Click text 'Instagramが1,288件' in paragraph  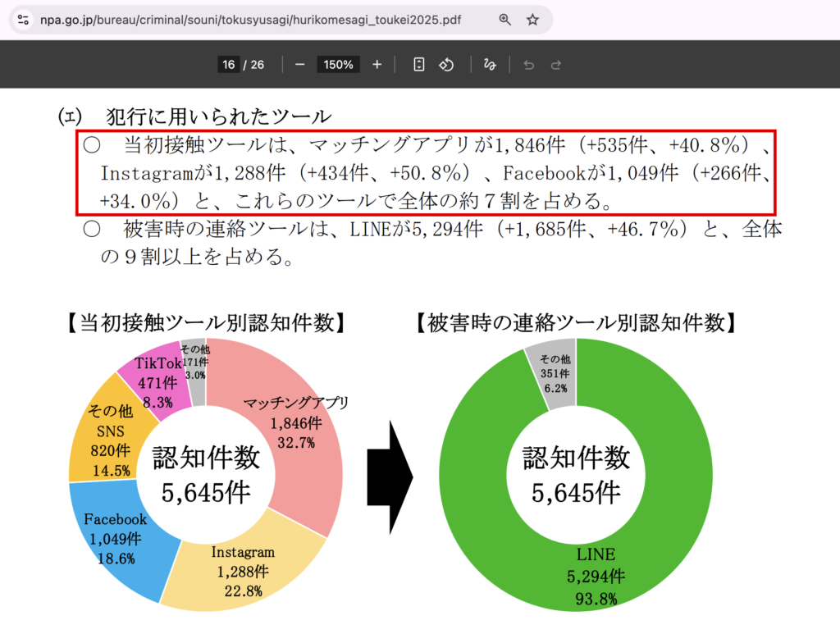pos(193,173)
